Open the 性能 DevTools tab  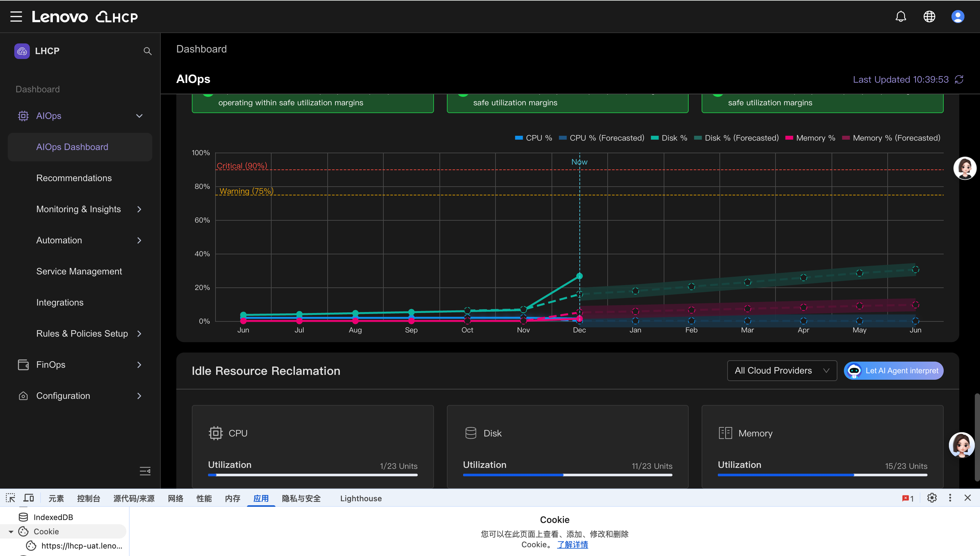click(204, 498)
